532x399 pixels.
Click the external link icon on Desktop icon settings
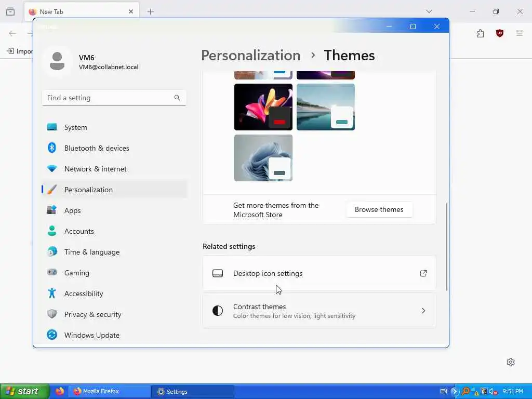pos(423,273)
